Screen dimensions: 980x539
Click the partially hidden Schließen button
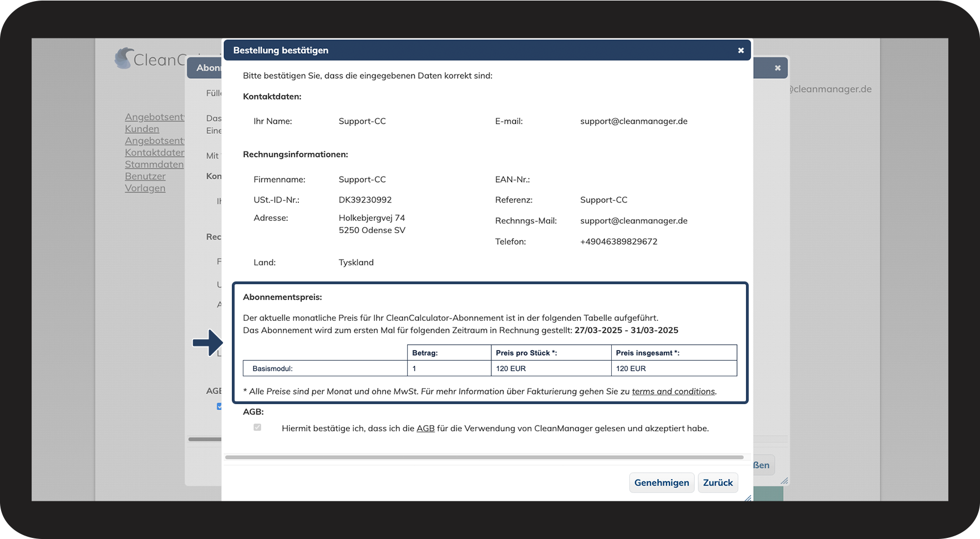pos(763,465)
